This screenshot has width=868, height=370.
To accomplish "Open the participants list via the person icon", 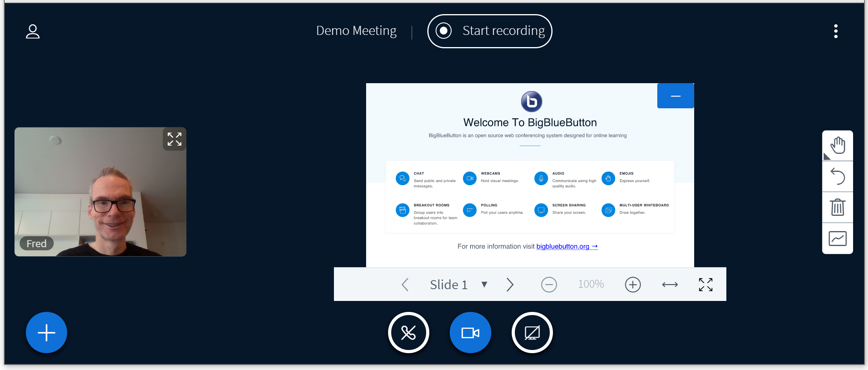I will 33,31.
